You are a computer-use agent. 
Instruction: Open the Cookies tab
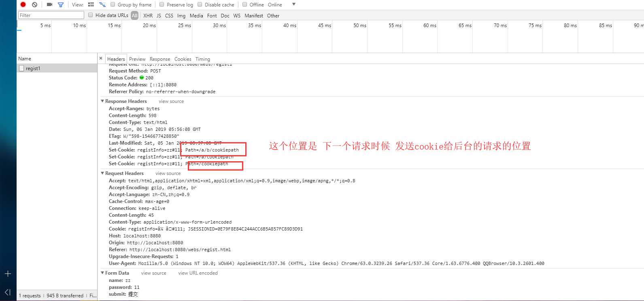(183, 59)
